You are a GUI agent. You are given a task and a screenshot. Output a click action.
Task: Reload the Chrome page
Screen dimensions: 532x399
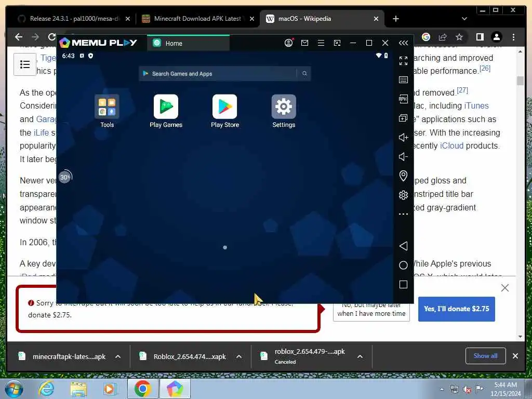click(51, 37)
